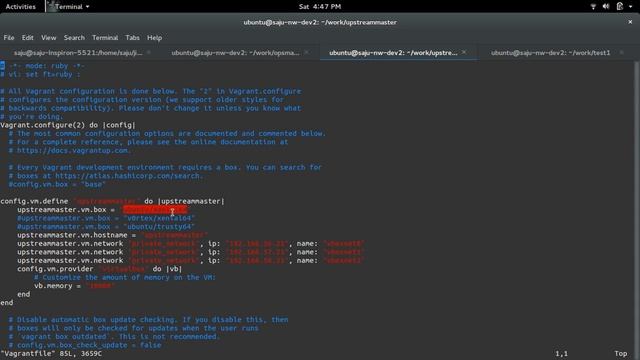
Task: Open the Edit menu
Action: click(x=27, y=38)
